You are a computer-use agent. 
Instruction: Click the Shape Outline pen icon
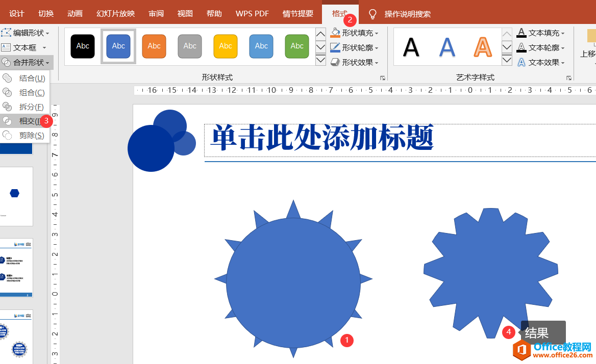tap(335, 48)
